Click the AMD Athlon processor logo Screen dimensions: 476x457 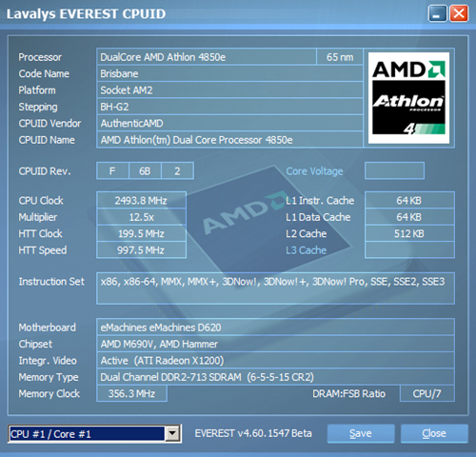tap(408, 98)
